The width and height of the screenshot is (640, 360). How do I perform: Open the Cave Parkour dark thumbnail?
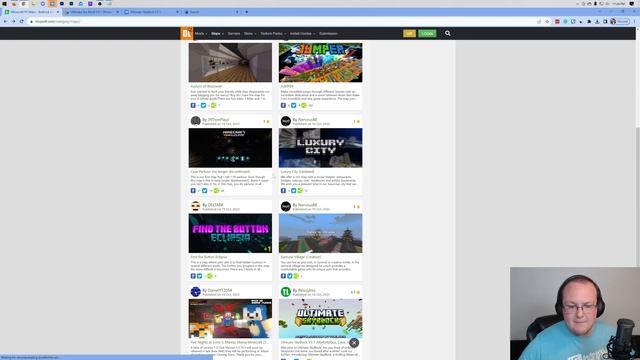click(x=230, y=148)
